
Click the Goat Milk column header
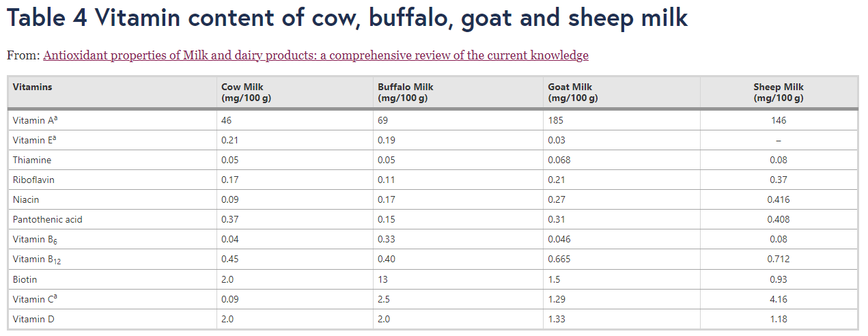pyautogui.click(x=572, y=92)
